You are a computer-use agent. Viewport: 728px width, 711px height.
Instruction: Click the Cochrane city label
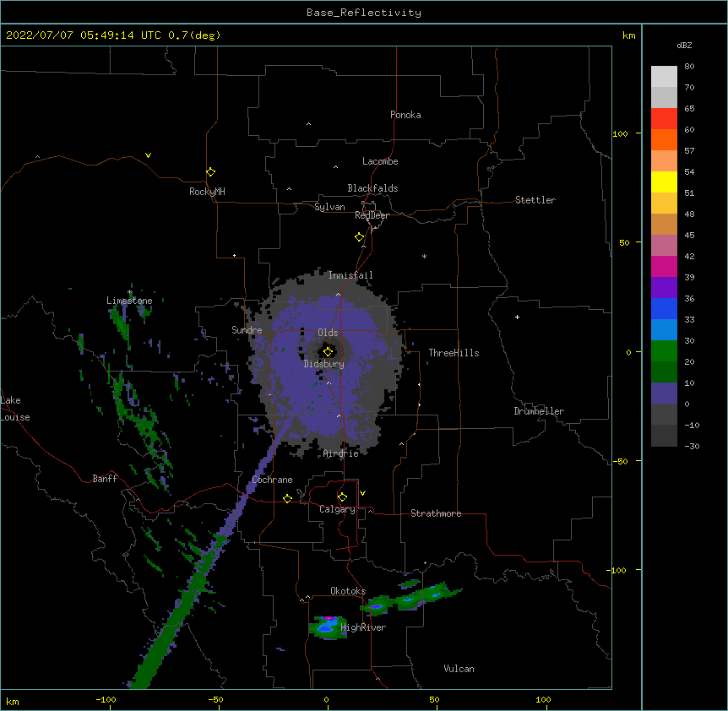272,480
